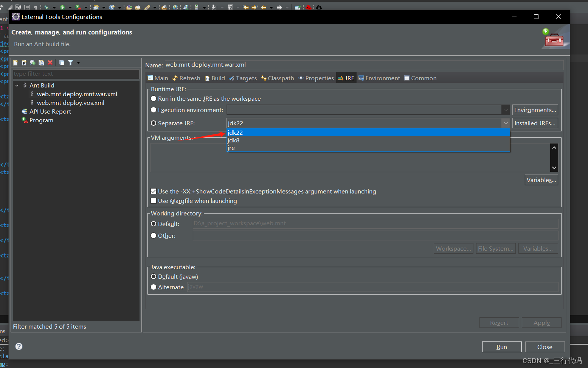Click the API Use Report icon
Screen dimensions: 588x368
(25, 111)
